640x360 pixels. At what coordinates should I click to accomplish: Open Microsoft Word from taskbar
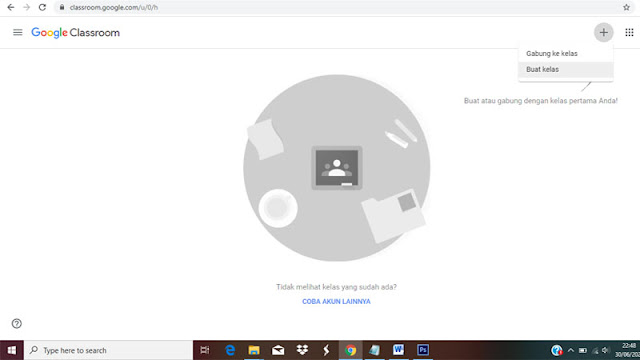[398, 350]
